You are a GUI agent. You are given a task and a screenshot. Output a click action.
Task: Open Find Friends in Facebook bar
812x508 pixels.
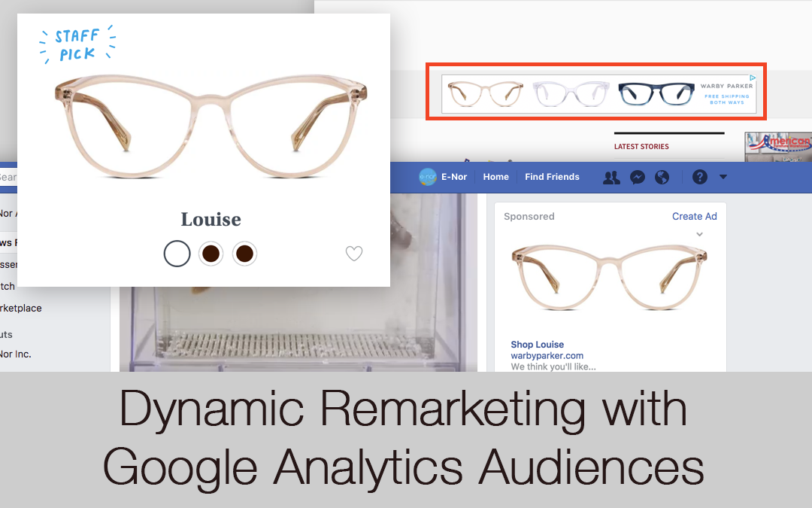pos(552,177)
